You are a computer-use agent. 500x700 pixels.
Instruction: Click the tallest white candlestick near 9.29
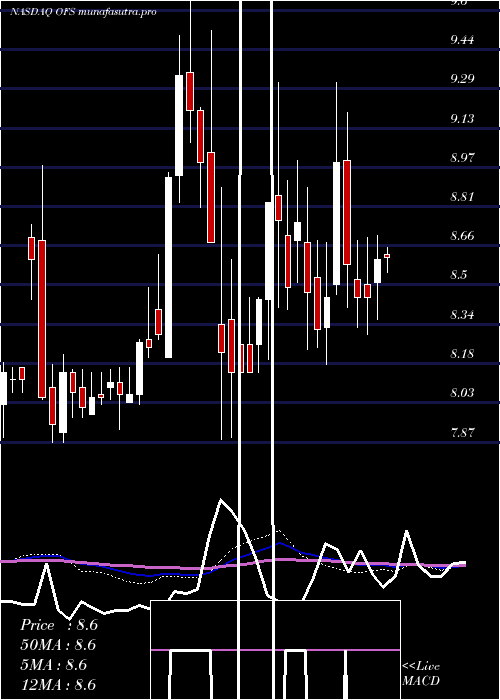tap(179, 125)
